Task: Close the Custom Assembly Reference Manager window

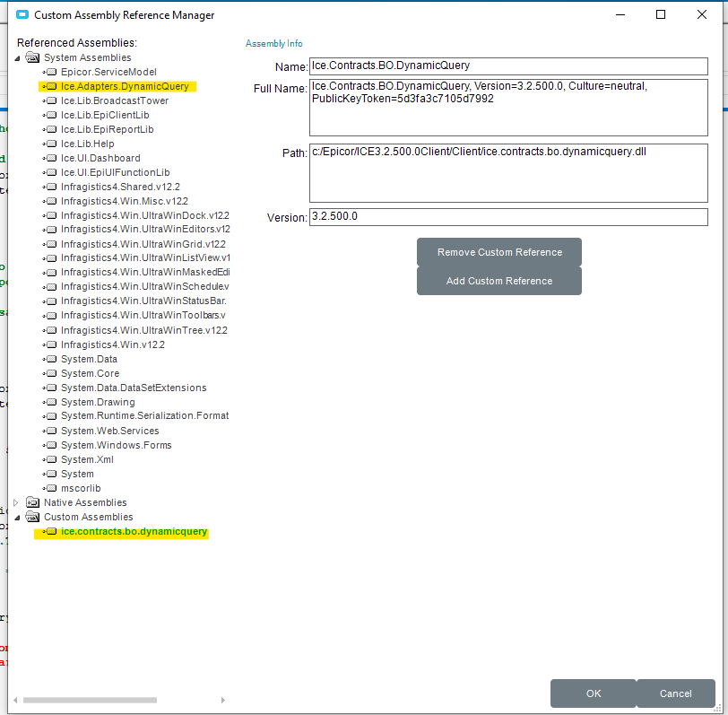Action: 702,15
